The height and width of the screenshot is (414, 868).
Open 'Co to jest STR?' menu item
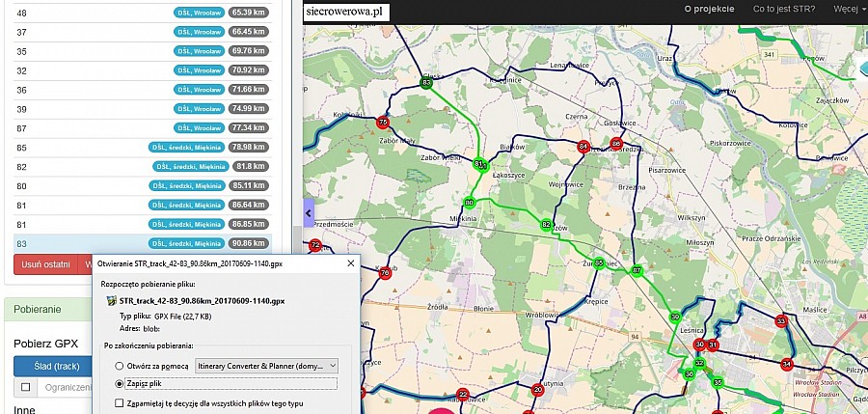[x=784, y=9]
